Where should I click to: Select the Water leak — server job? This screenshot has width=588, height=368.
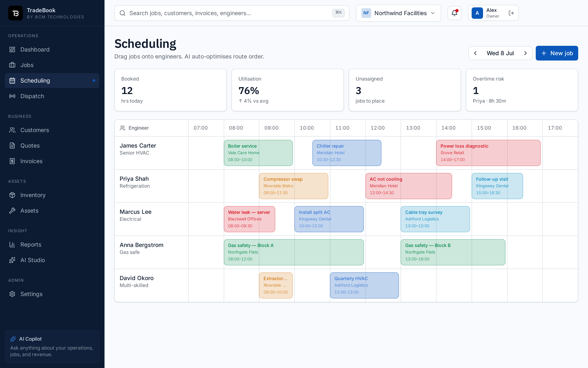pyautogui.click(x=249, y=219)
